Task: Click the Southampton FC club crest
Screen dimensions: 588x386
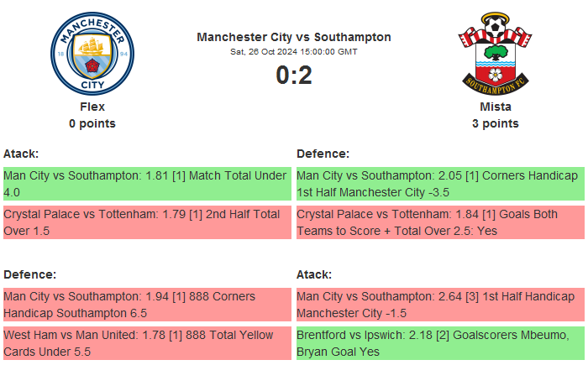Action: pos(495,53)
